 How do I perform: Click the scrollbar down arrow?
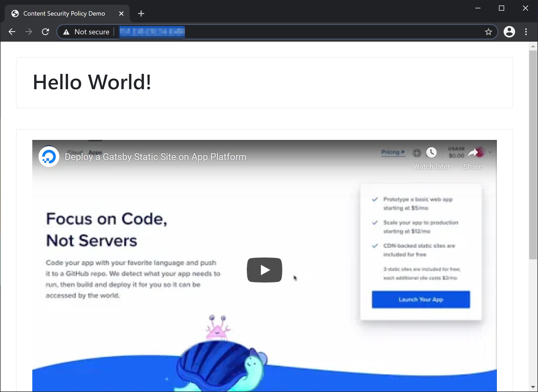(533, 387)
